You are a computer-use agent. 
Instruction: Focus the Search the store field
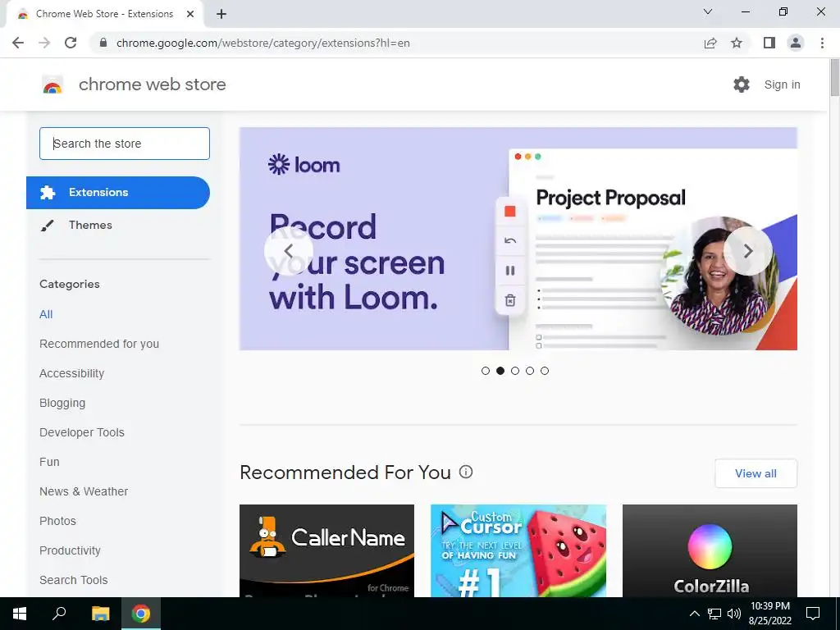click(x=125, y=144)
